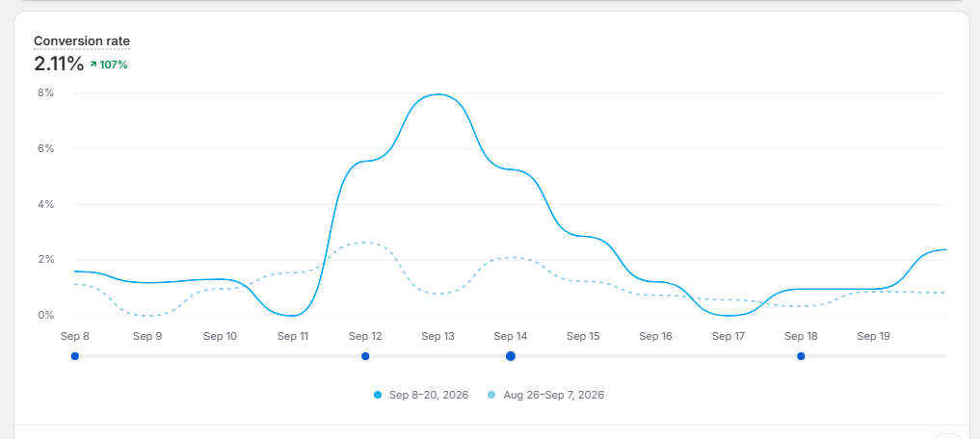Click the Sep 19 date label
Screen dimensions: 980x439
[x=873, y=336]
